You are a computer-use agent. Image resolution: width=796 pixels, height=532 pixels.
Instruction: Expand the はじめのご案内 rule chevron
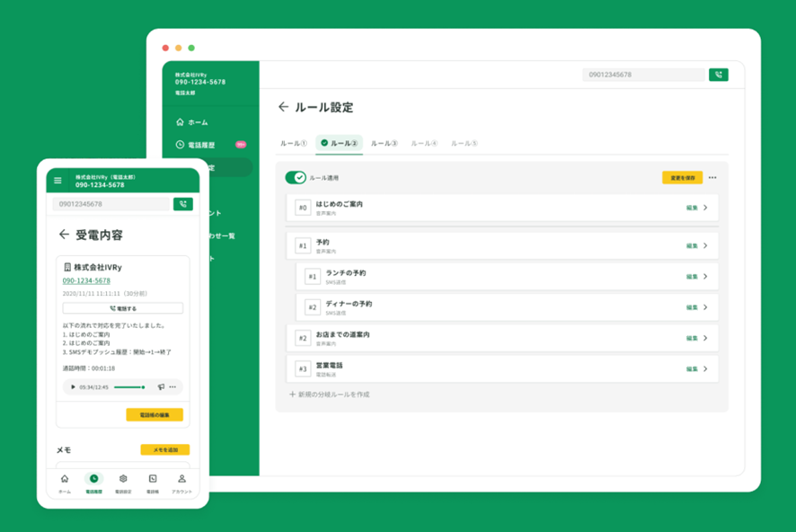[705, 208]
